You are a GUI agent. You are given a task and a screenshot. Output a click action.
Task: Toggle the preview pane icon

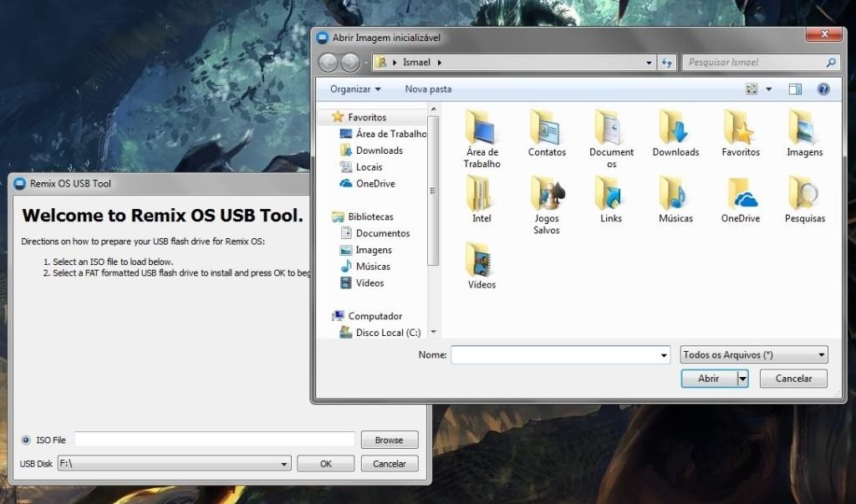(x=794, y=89)
